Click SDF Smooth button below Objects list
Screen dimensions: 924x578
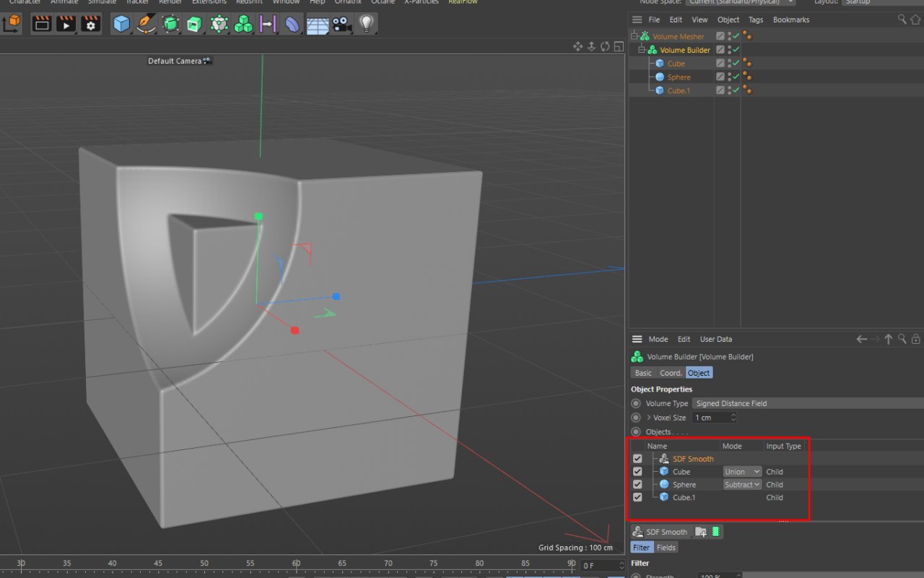[661, 532]
